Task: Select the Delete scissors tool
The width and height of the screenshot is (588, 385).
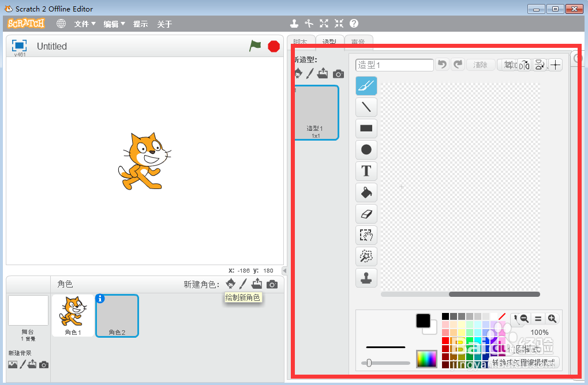Action: click(309, 24)
